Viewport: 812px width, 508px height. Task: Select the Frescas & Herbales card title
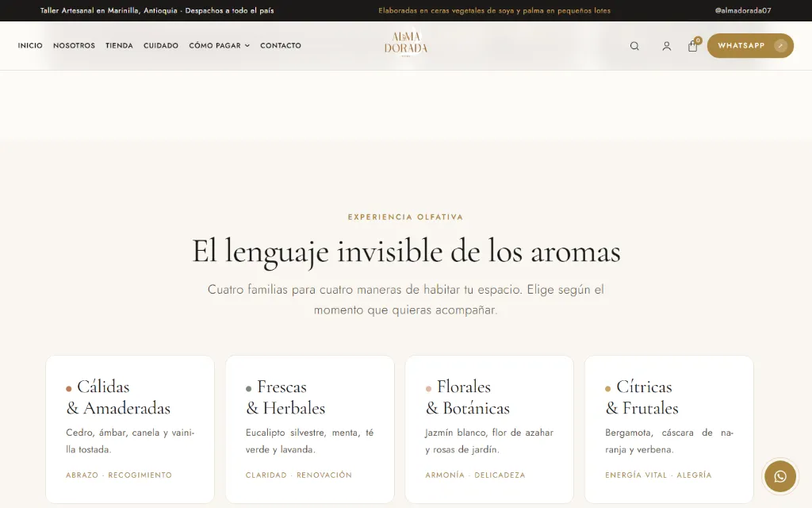coord(285,397)
